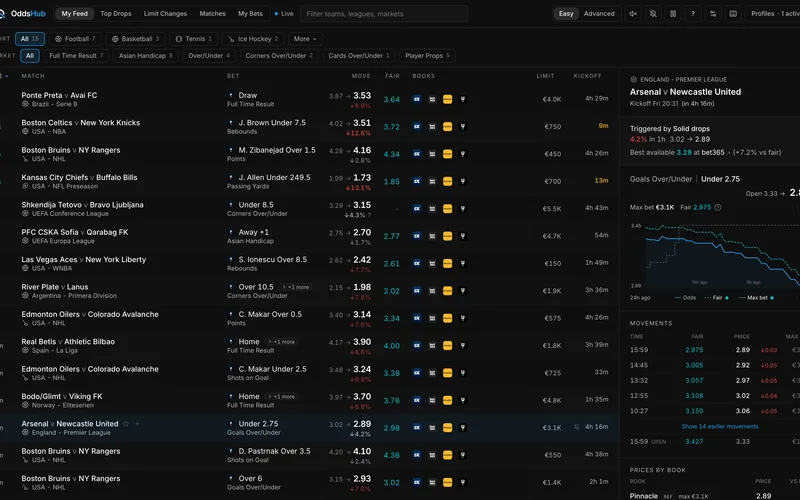Open yellow bookmaker icon in Real Betis row
The image size is (800, 500).
(447, 345)
